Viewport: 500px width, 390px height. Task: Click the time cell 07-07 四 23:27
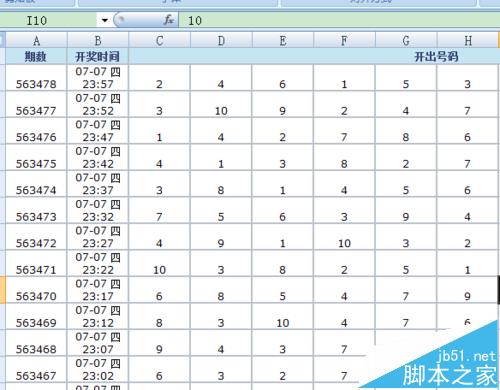98,237
